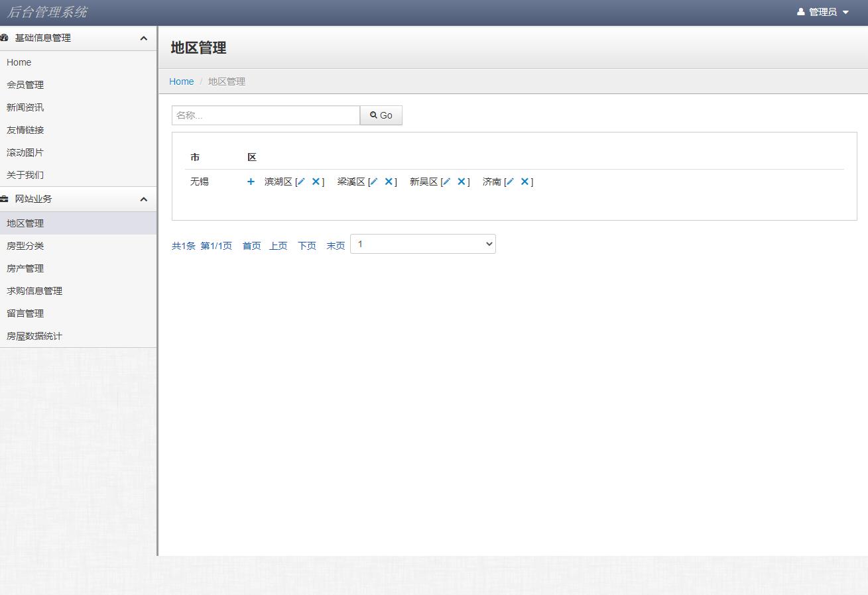Click the briefcase icon beside 网站业务
Screen dimensions: 868x595
click(5, 199)
